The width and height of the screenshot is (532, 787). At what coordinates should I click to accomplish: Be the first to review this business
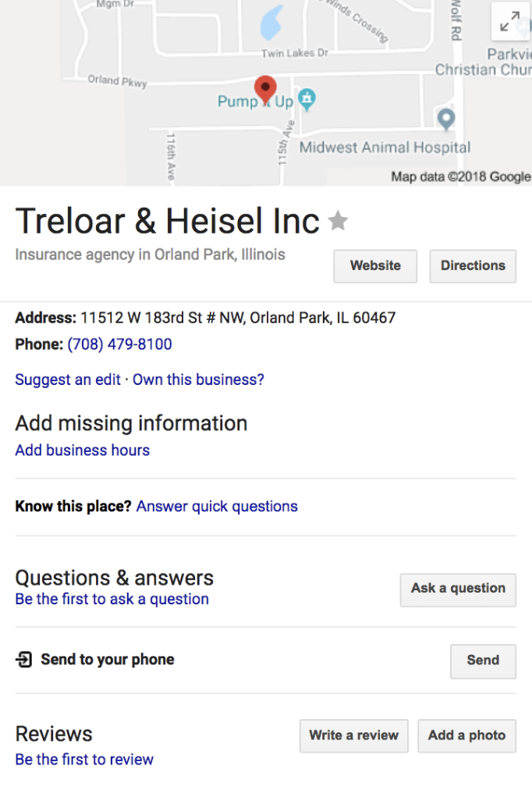coord(84,759)
